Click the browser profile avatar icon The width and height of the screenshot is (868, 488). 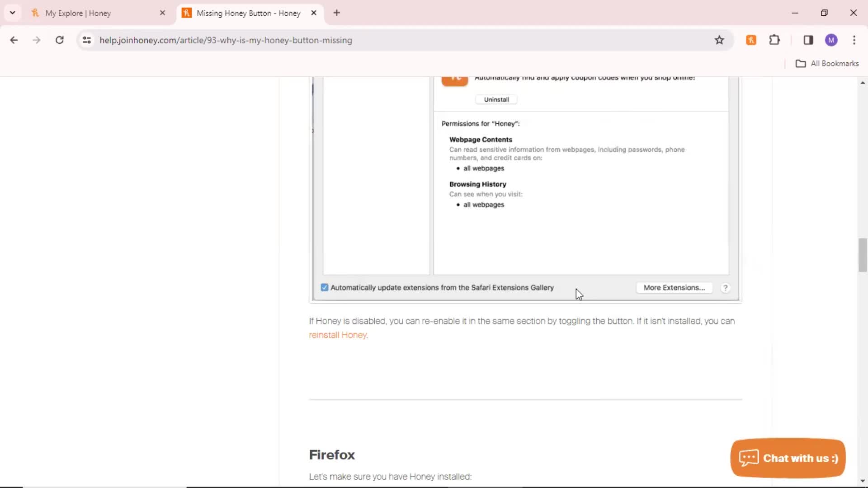[832, 40]
